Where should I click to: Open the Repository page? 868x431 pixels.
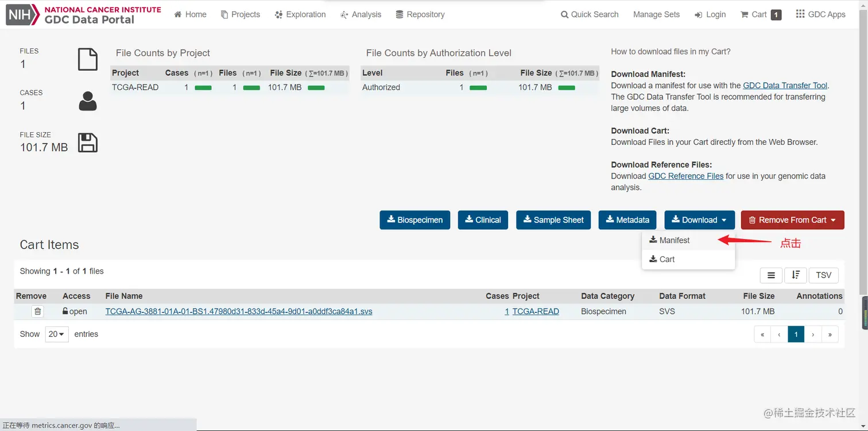coord(420,14)
